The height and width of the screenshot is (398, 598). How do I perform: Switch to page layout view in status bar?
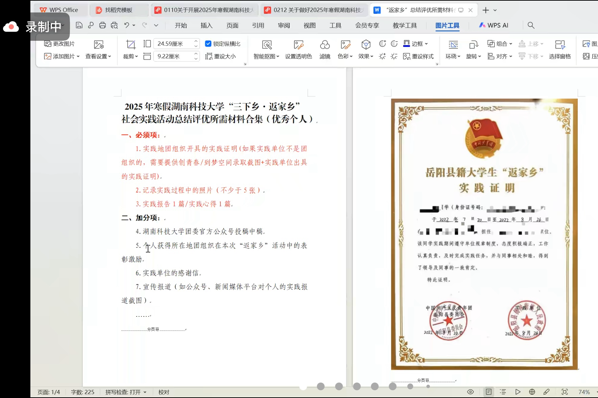tap(488, 392)
